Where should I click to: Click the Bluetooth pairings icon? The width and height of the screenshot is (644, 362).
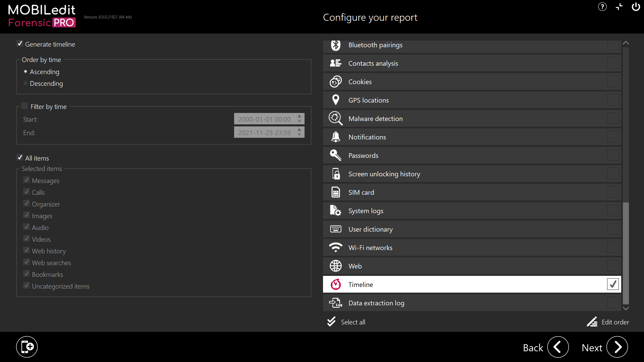pos(335,45)
